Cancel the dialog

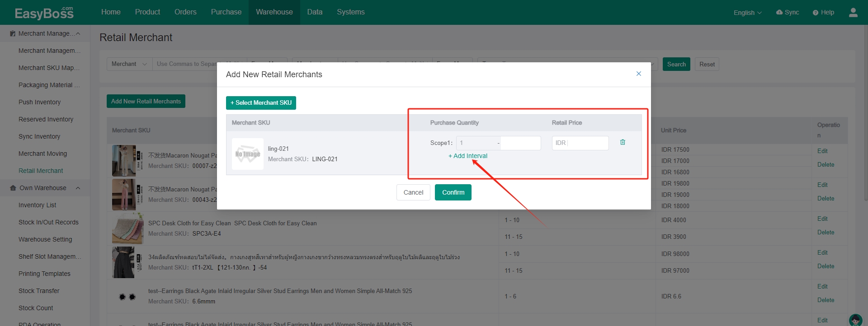[x=413, y=192]
